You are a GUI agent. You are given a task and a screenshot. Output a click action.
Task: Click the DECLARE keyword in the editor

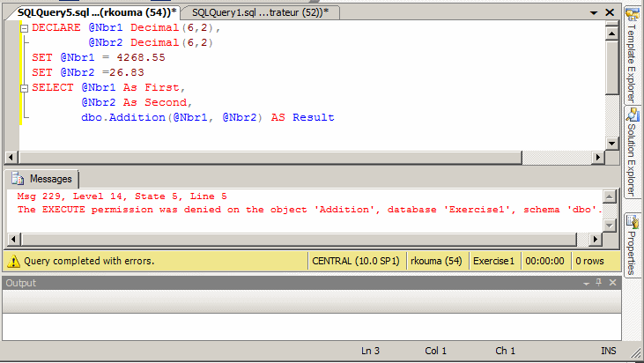[56, 28]
